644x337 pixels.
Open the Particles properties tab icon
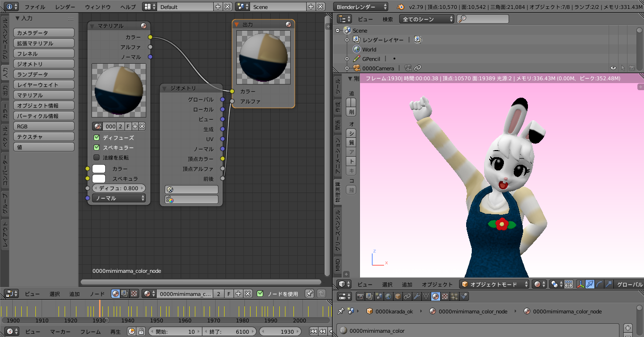point(454,296)
